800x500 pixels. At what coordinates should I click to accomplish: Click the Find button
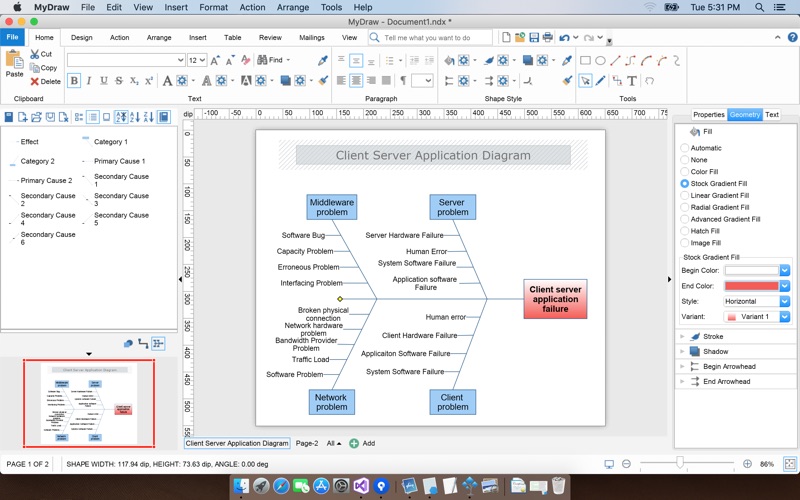coord(273,60)
